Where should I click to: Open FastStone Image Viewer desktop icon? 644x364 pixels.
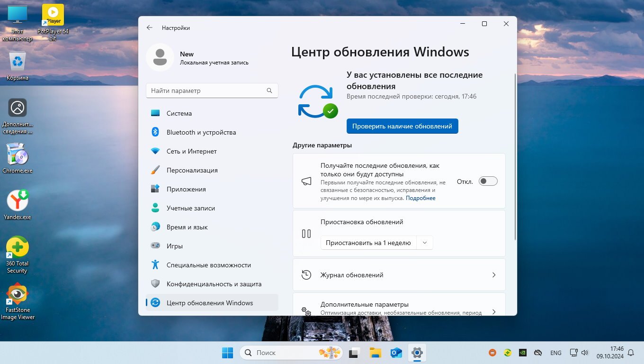(18, 295)
